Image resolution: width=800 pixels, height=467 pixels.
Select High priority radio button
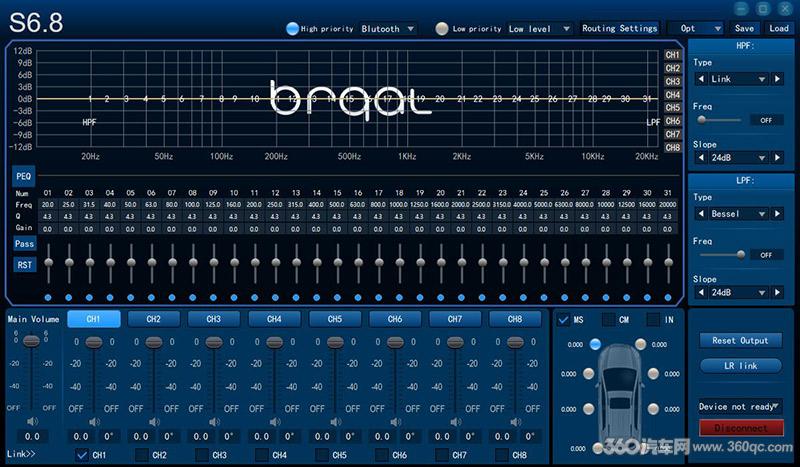[x=292, y=29]
